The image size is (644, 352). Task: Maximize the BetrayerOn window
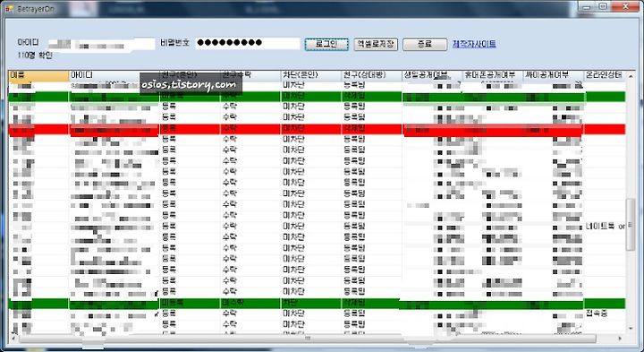[603, 6]
